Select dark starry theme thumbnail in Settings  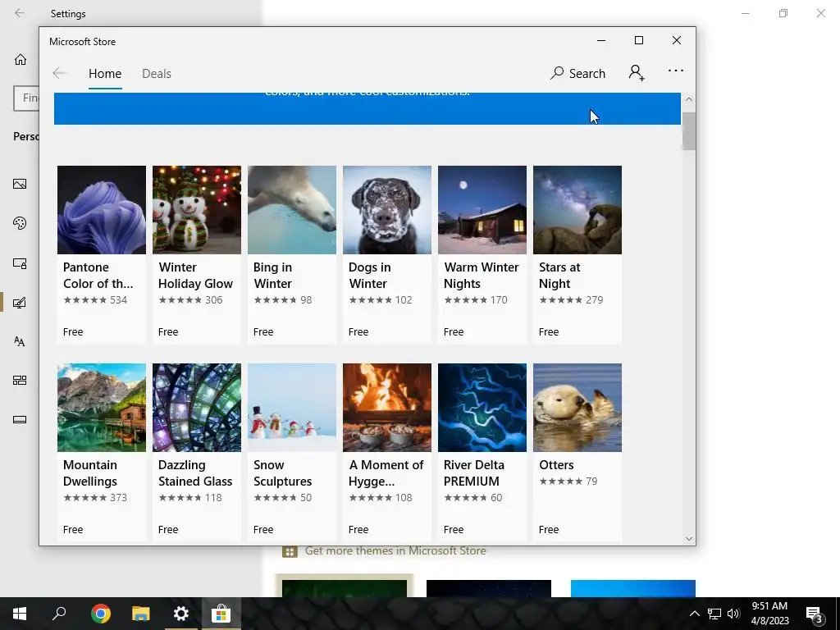pos(489,588)
